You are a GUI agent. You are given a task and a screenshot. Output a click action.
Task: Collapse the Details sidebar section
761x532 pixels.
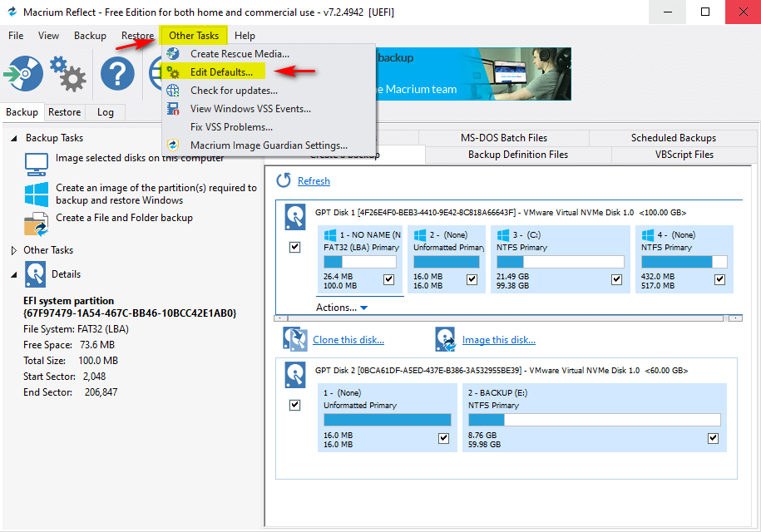pyautogui.click(x=14, y=274)
